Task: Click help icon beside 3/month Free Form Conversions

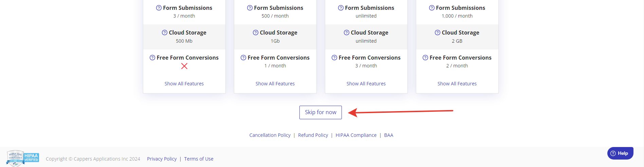Action: (334, 58)
